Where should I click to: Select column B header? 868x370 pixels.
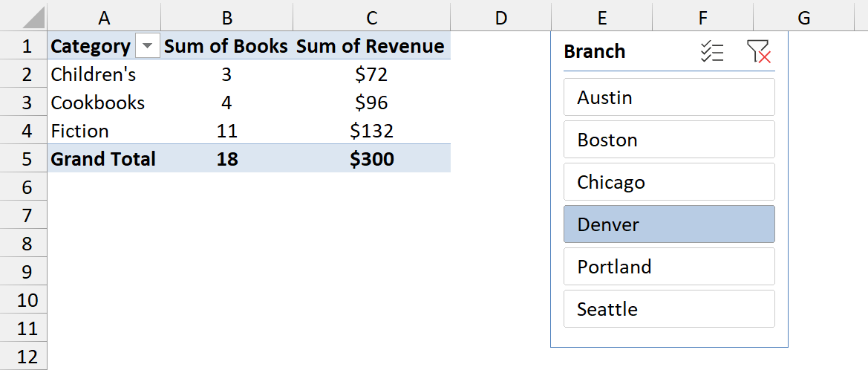click(x=227, y=19)
